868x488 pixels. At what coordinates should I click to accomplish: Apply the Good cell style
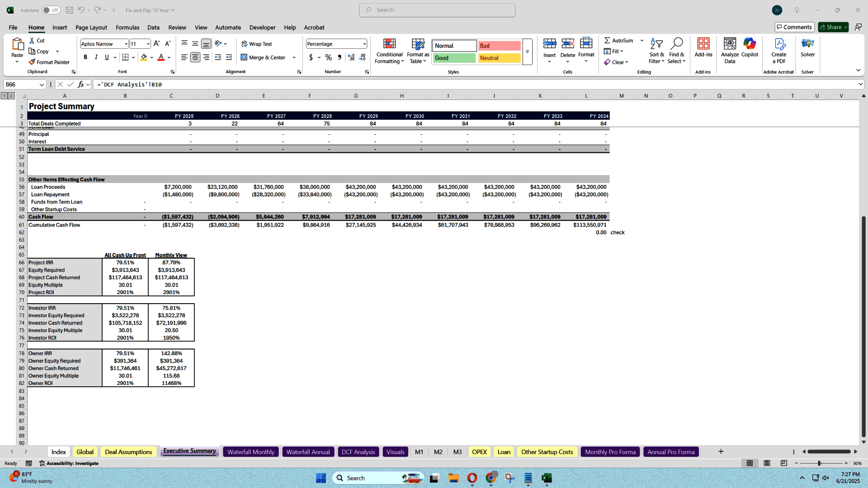point(454,58)
